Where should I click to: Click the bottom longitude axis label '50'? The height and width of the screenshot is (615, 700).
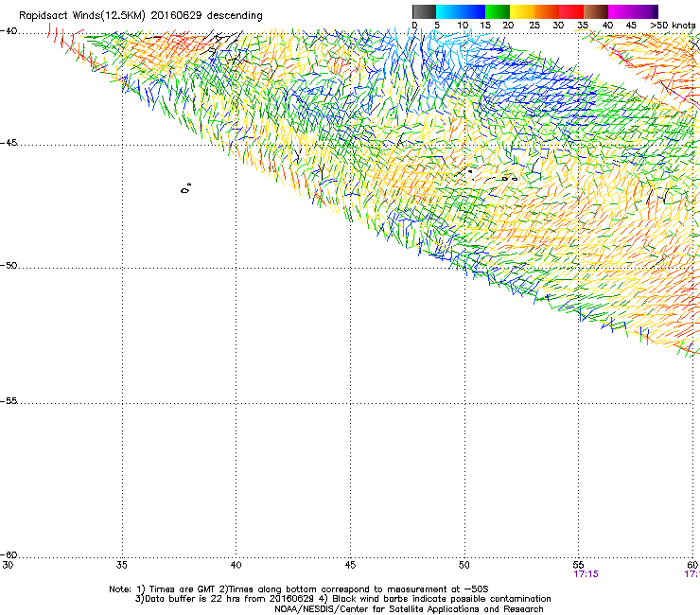point(464,565)
